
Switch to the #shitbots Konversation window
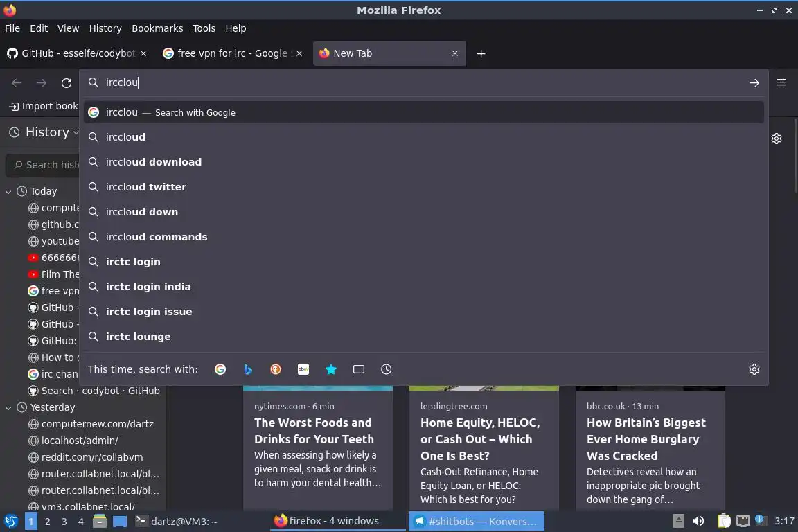point(477,522)
